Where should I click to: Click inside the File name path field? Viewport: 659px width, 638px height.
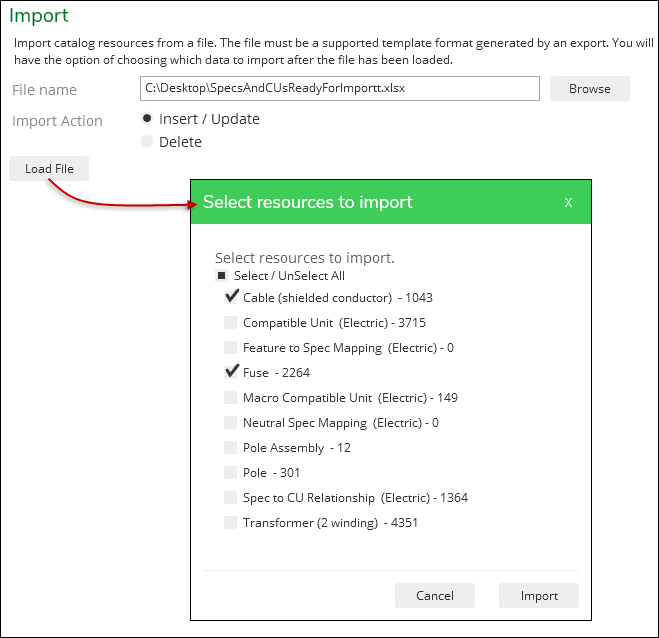pyautogui.click(x=340, y=88)
